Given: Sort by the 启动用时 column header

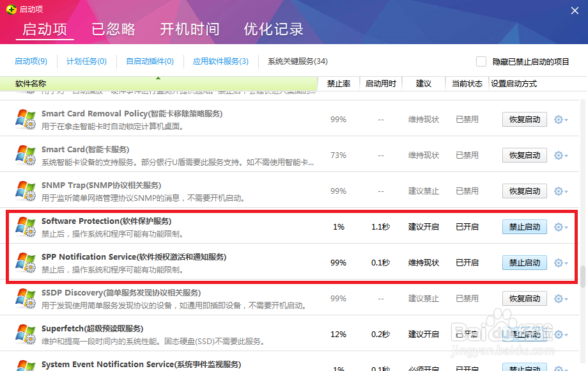Looking at the screenshot, I should [381, 84].
